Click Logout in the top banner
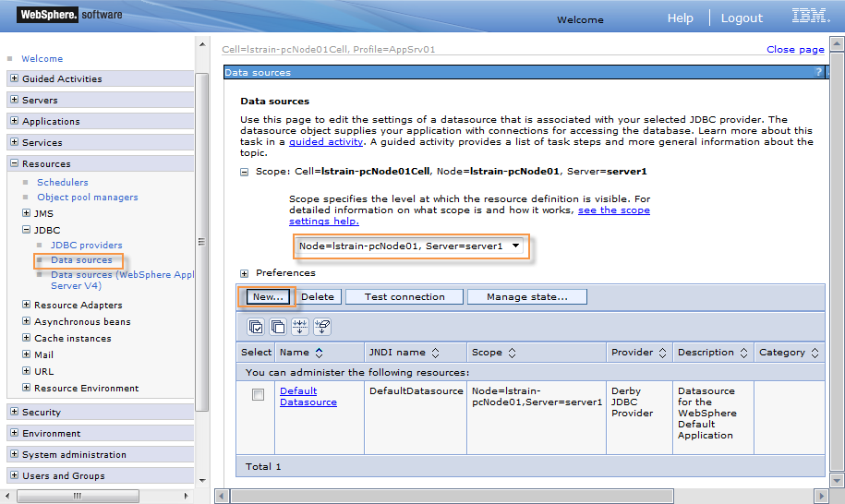This screenshot has width=845, height=504. coord(742,18)
